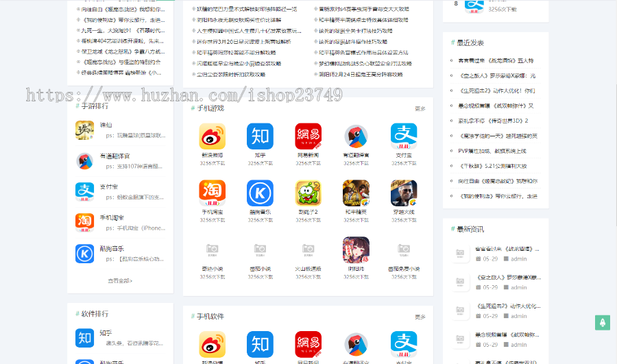The image size is (617, 364).
Task: Click thumbnail beside 《生死狙击2》 in 最新资讯
Action: coord(460,311)
